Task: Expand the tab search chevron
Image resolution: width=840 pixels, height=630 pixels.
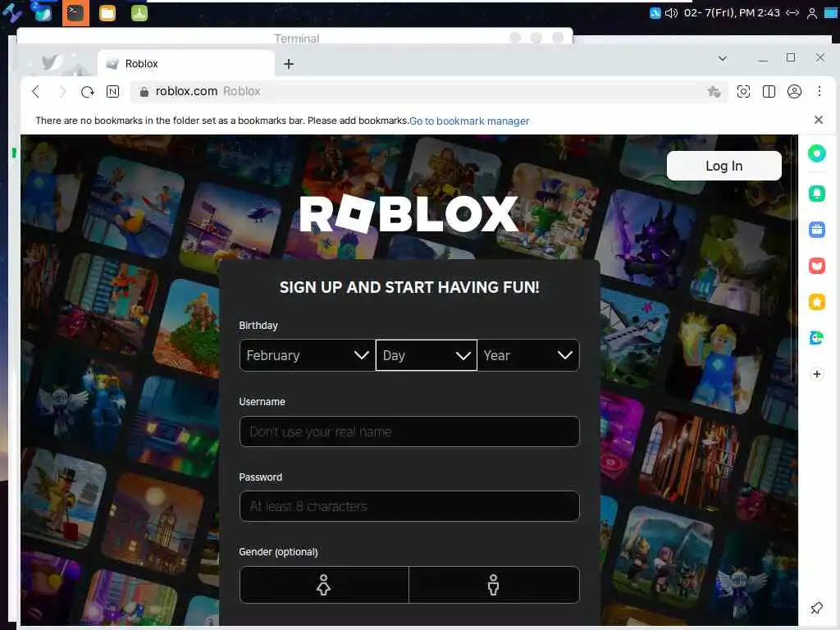Action: click(x=722, y=58)
